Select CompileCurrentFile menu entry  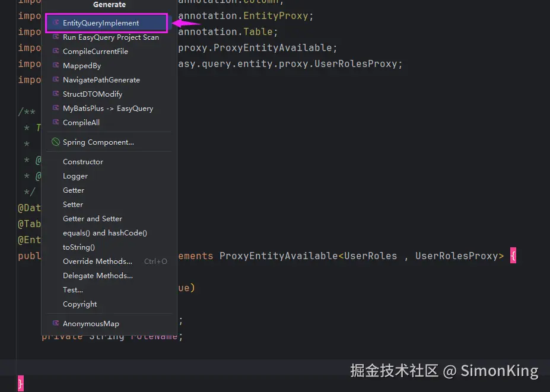(109, 52)
